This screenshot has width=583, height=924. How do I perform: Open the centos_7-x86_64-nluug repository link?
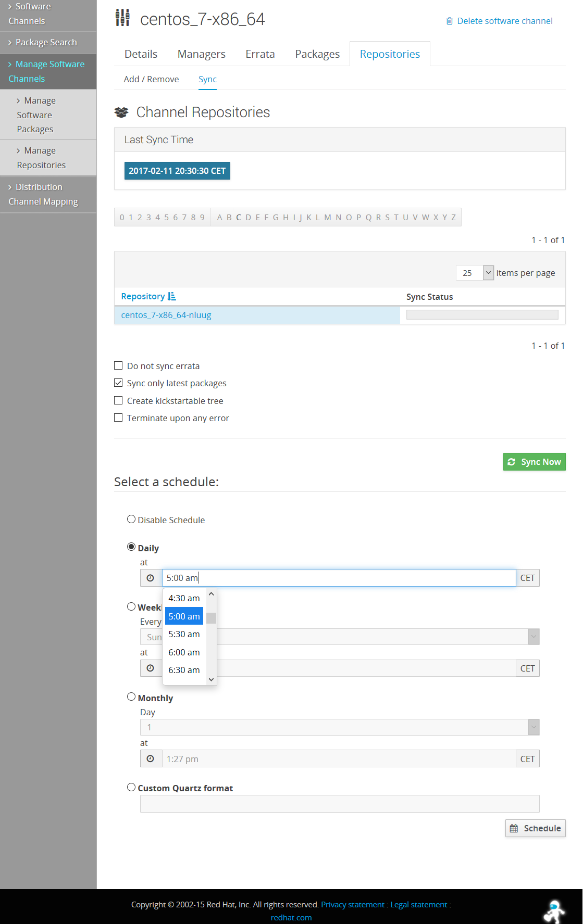coord(166,315)
